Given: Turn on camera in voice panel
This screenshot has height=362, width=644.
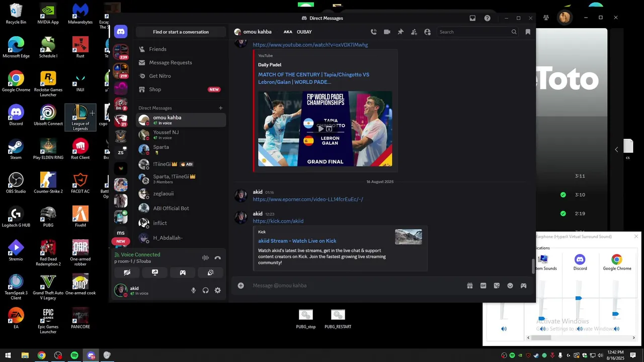Looking at the screenshot, I should click(x=127, y=273).
